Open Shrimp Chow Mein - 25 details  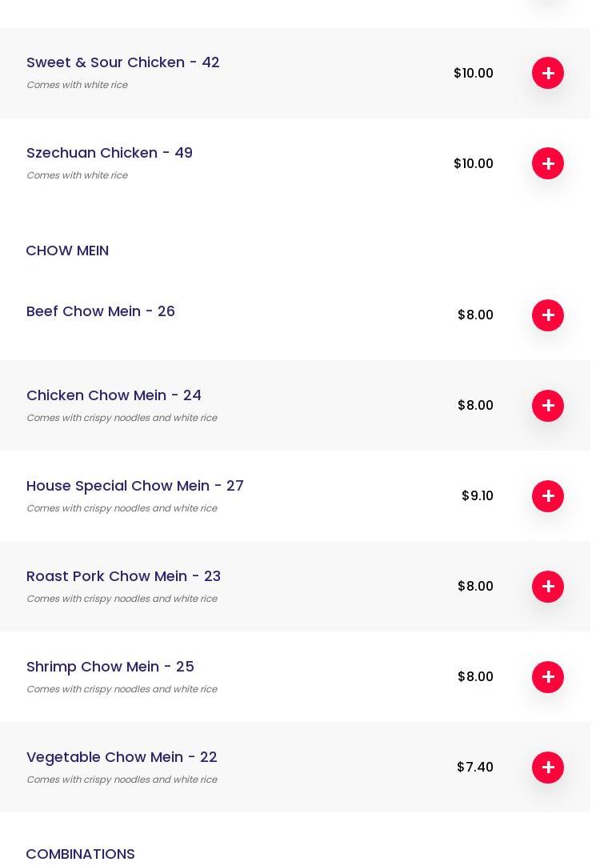click(x=110, y=667)
